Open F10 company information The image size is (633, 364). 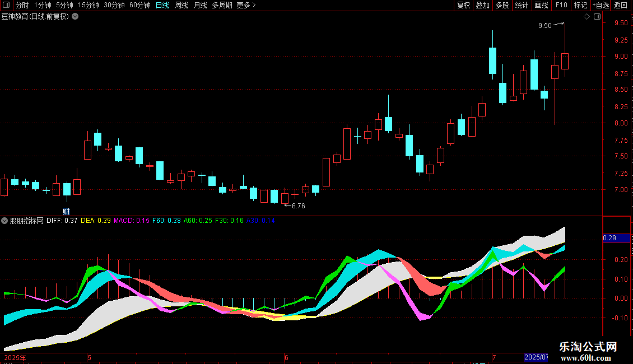(x=561, y=5)
